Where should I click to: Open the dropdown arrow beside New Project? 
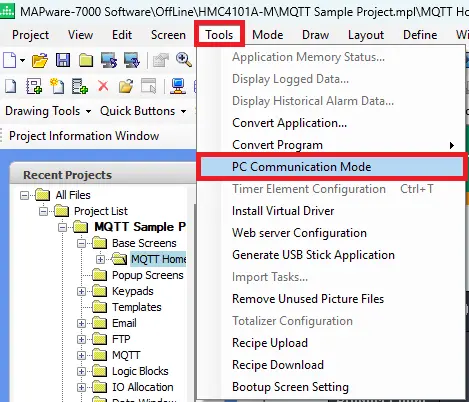pyautogui.click(x=22, y=61)
